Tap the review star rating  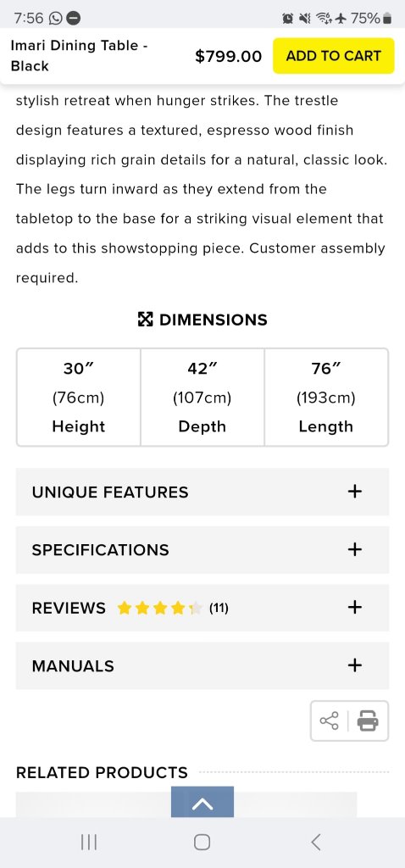click(x=160, y=609)
